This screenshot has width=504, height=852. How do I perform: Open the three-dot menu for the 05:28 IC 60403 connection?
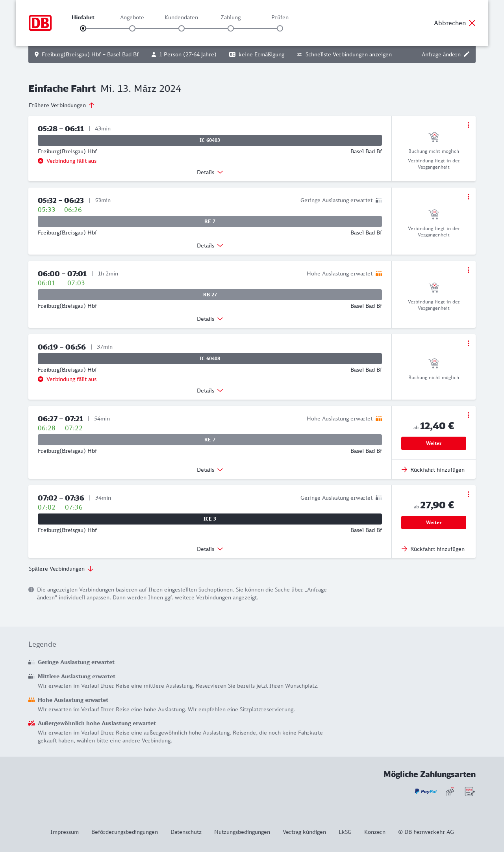click(x=468, y=125)
